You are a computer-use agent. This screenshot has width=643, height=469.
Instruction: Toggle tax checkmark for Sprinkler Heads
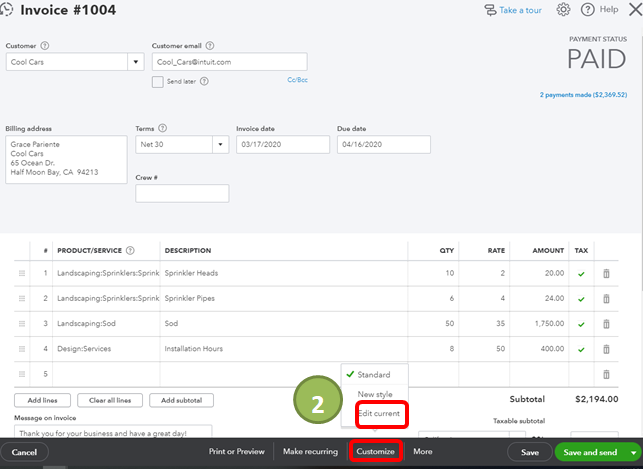coord(581,274)
